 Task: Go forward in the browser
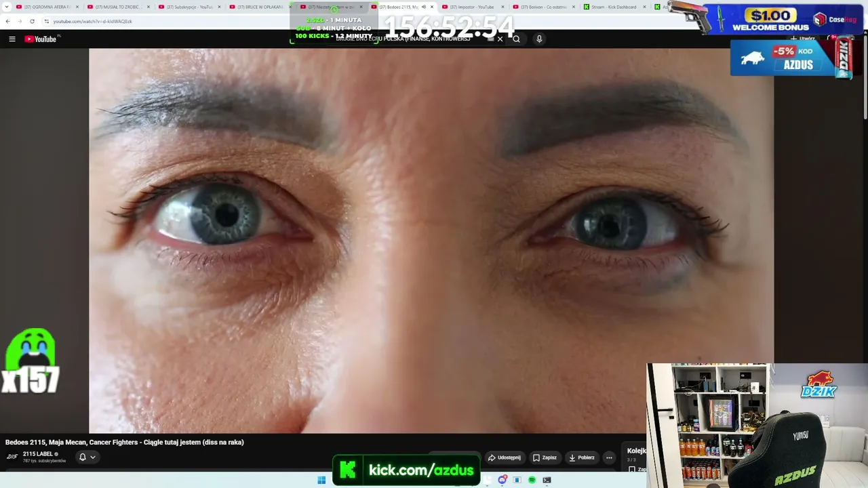(20, 21)
